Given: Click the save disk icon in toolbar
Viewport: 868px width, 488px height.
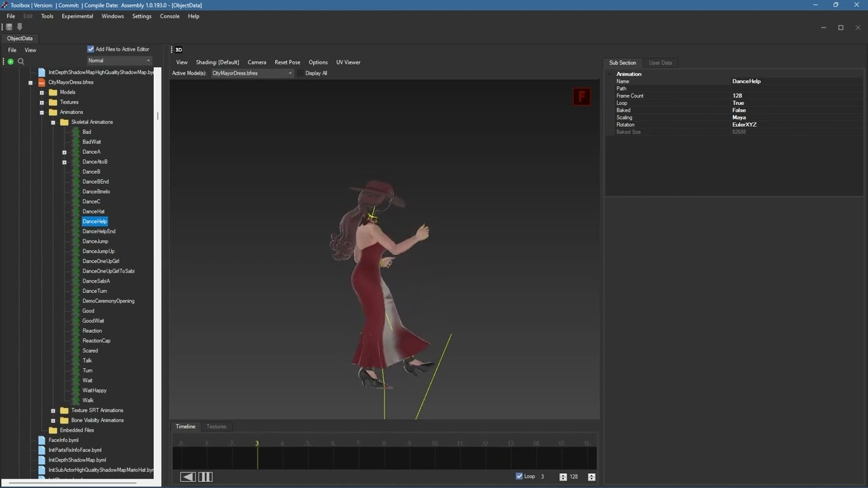Looking at the screenshot, I should tap(9, 27).
